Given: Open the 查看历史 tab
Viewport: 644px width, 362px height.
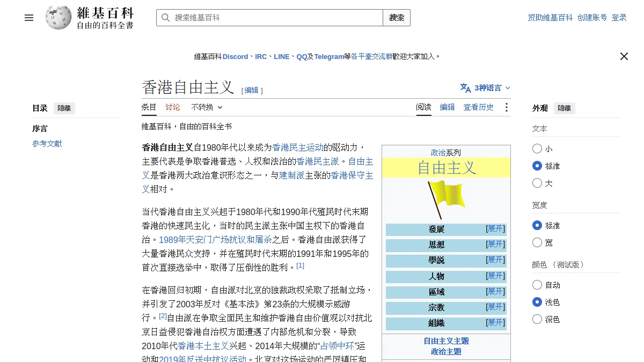Looking at the screenshot, I should coord(478,107).
